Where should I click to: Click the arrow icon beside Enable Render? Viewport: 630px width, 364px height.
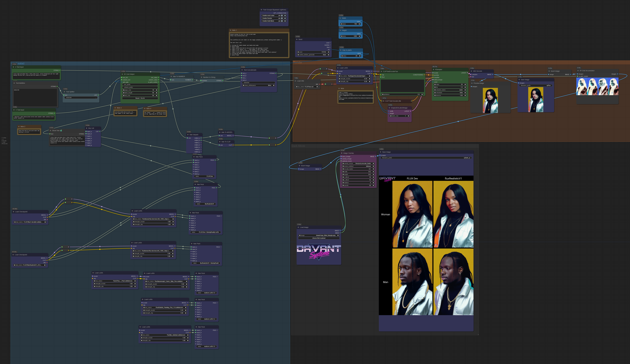click(x=285, y=18)
